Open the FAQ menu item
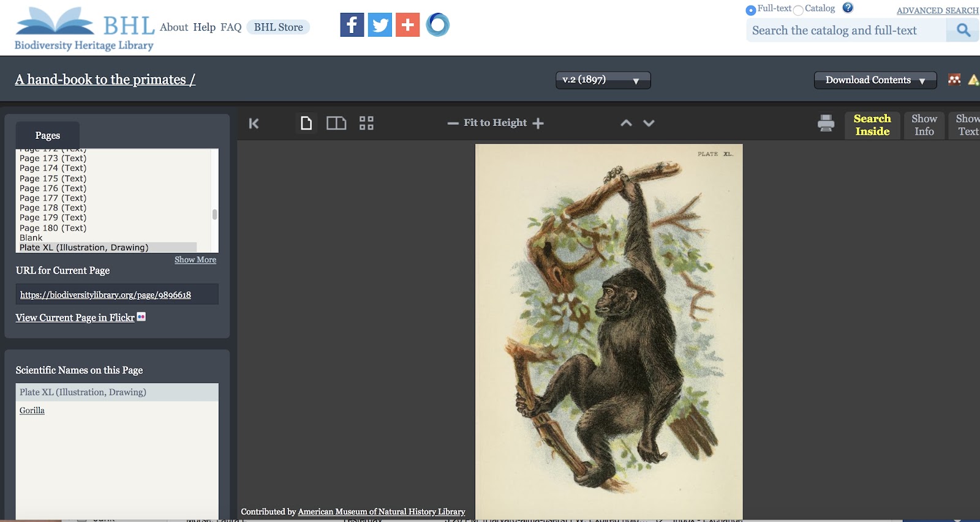 point(231,28)
